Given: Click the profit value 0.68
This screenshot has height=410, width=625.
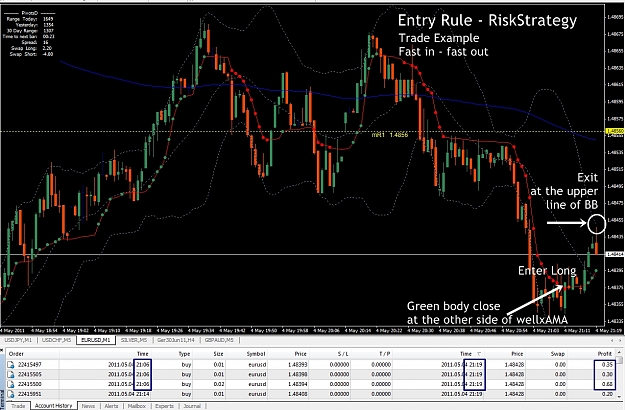Looking at the screenshot, I should 607,384.
